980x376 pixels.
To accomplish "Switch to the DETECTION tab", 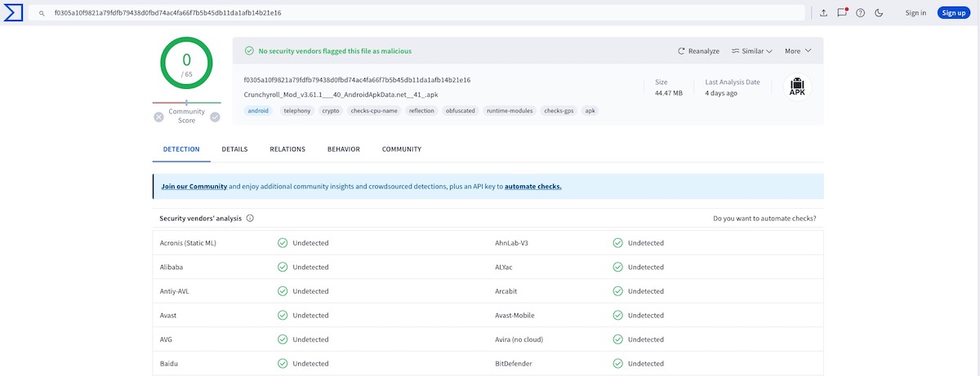I will pyautogui.click(x=181, y=149).
